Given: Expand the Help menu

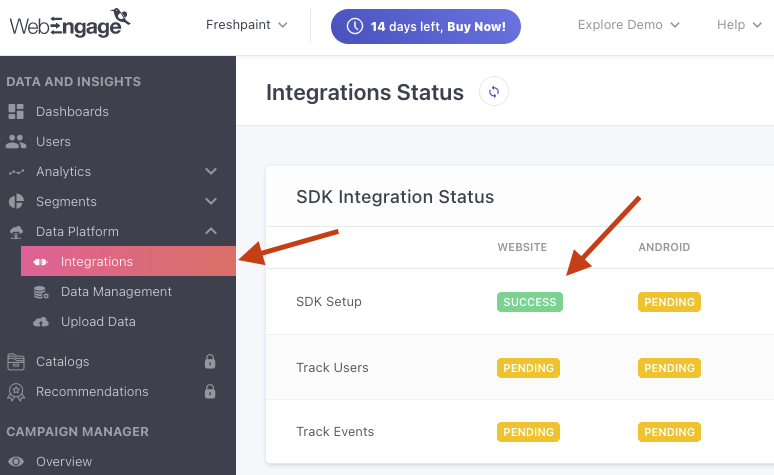Looking at the screenshot, I should pyautogui.click(x=738, y=25).
